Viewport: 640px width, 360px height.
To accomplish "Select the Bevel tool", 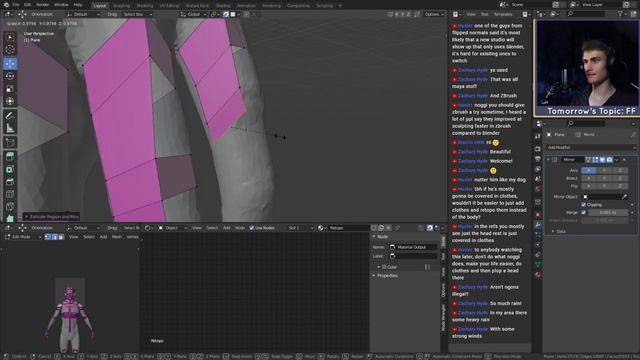I will pyautogui.click(x=10, y=182).
